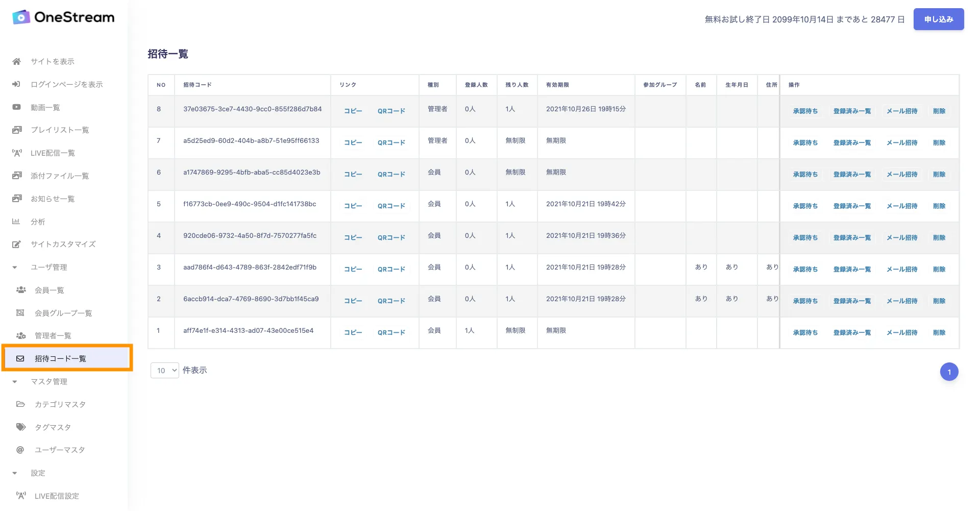Image resolution: width=980 pixels, height=511 pixels.
Task: Click expiry date 2021年10月26日 19時15分
Action: point(586,109)
